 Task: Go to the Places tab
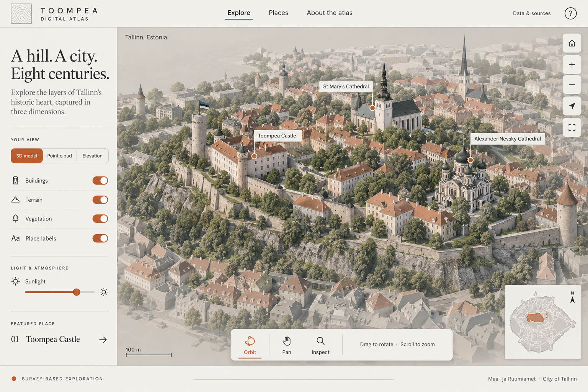278,13
